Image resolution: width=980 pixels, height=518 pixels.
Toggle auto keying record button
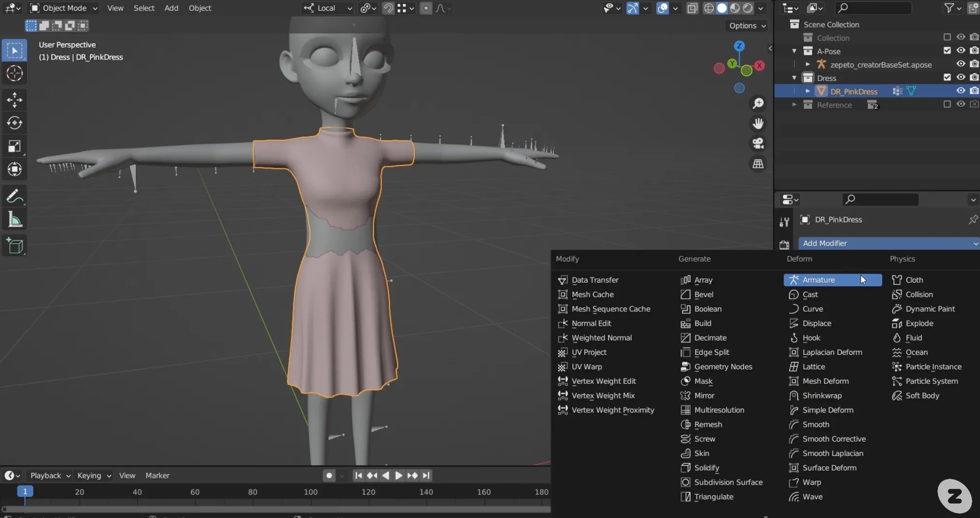329,475
